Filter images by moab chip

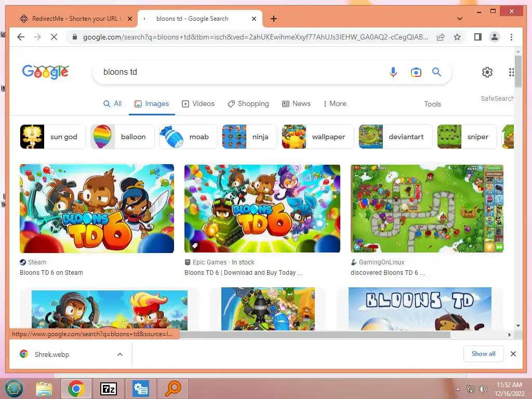pyautogui.click(x=188, y=137)
